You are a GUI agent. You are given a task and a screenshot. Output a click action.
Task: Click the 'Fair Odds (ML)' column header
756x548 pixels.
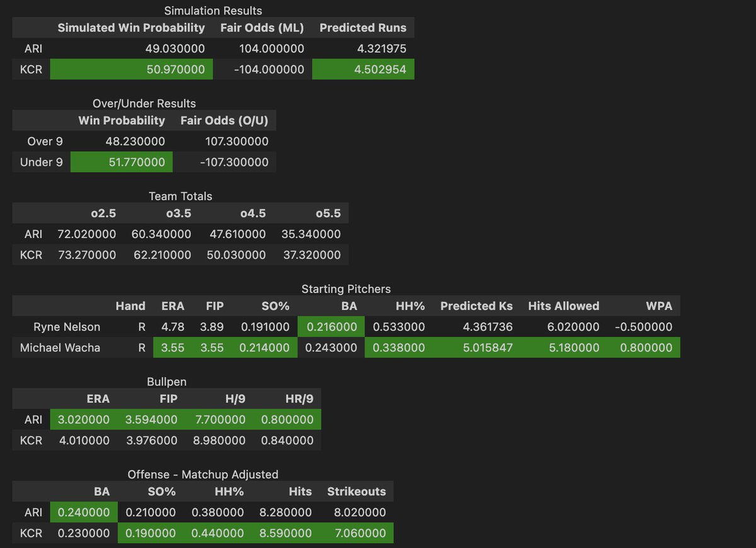[x=262, y=28]
